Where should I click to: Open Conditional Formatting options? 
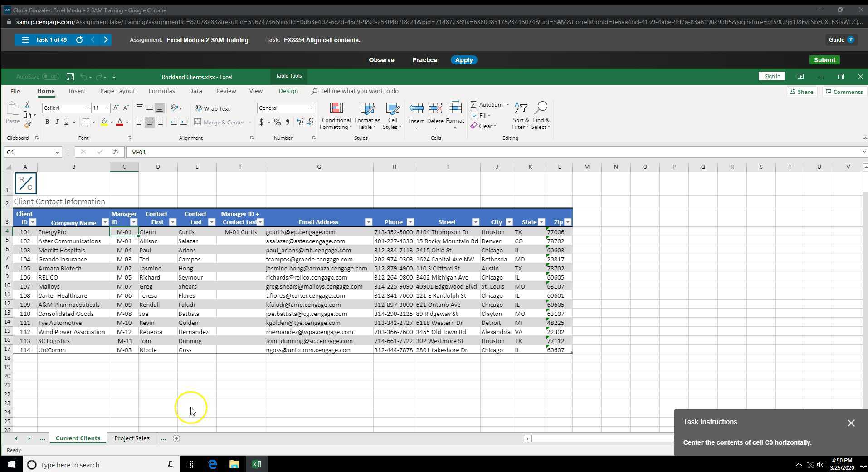[336, 116]
